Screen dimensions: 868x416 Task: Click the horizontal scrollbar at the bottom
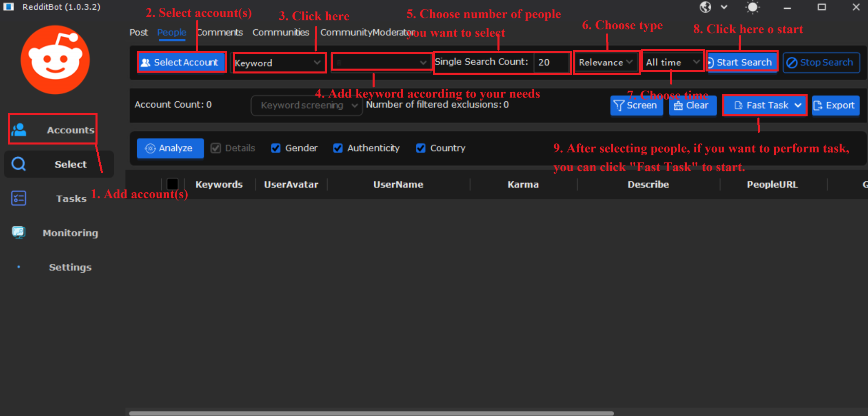tap(371, 413)
